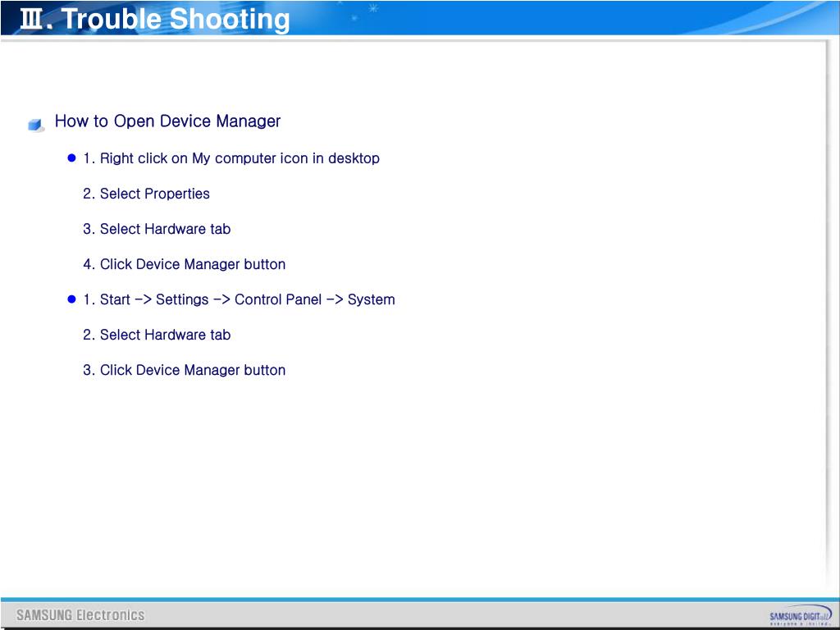
Task: Click the '2. Select Hardware tab' step
Action: [157, 335]
